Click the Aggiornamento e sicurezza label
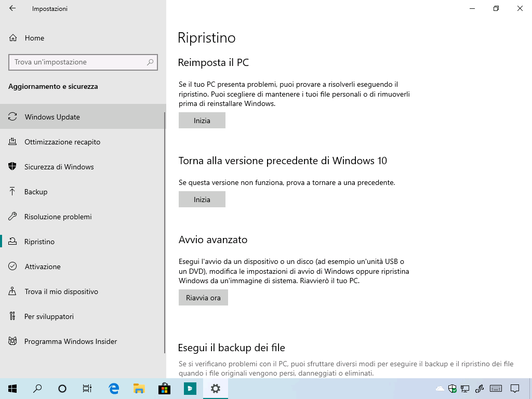532x399 pixels. click(53, 87)
